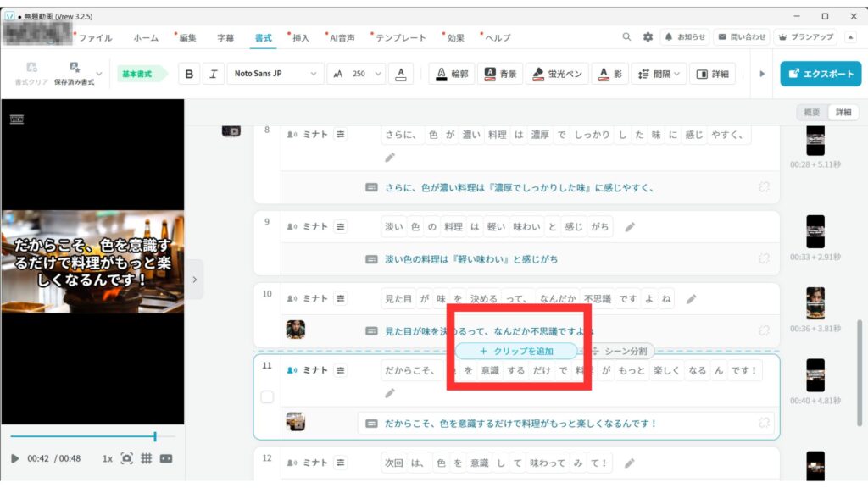Toggle caption display in preview controls
Image resolution: width=868 pixels, height=488 pixels.
click(x=166, y=458)
